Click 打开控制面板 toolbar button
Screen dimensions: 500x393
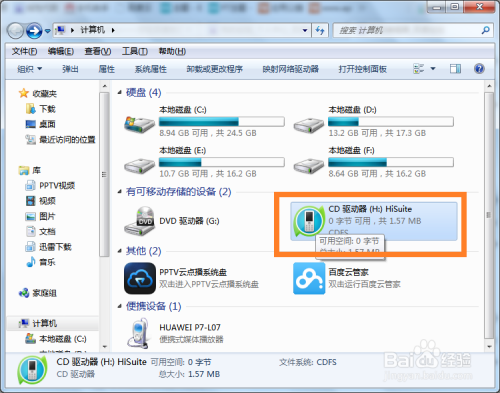point(363,69)
